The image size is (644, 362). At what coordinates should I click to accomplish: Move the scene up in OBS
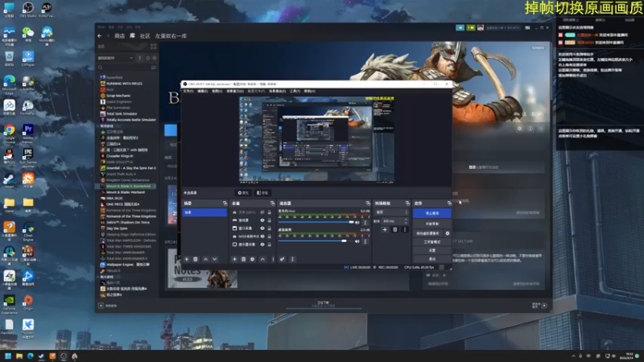206,259
